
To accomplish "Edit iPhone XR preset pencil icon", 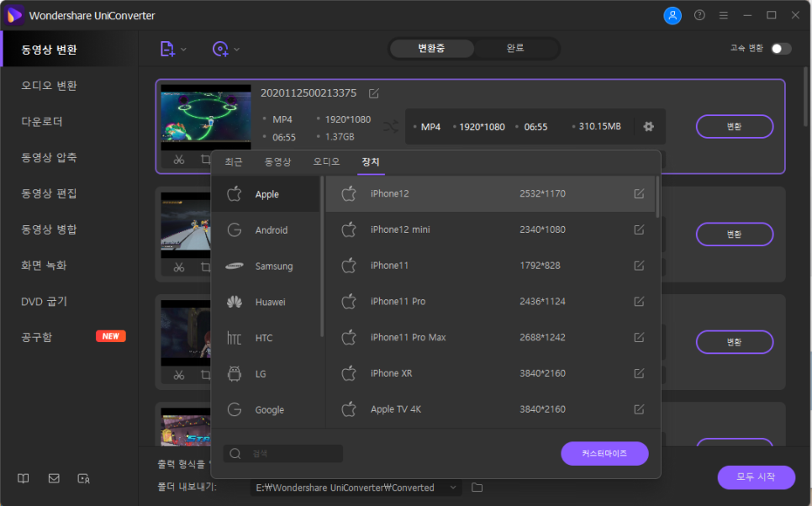I will (639, 373).
